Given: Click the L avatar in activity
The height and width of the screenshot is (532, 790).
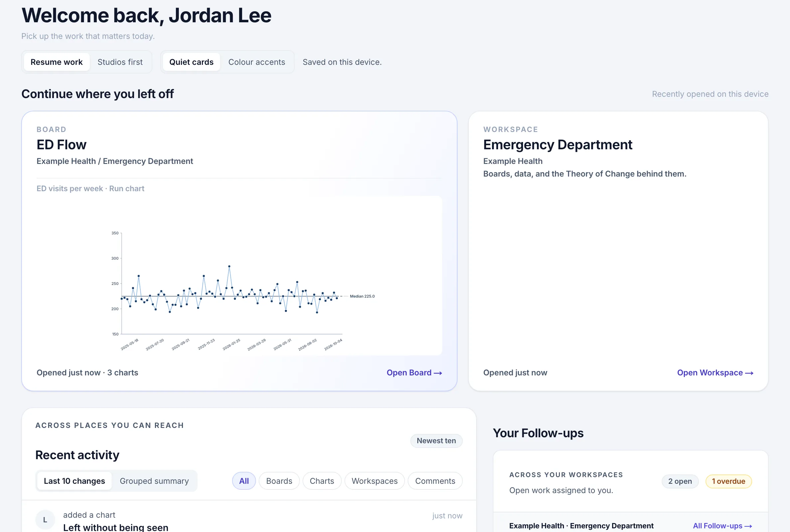Looking at the screenshot, I should pos(45,519).
